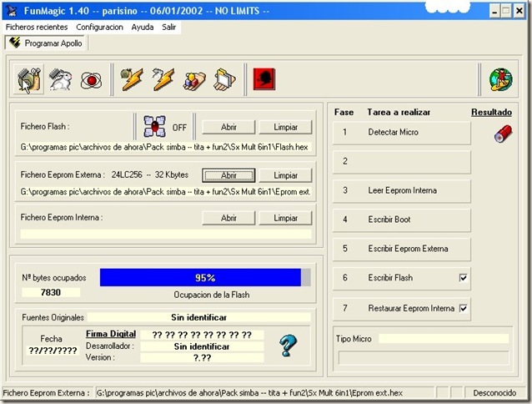Click the 7830 bytes ocupados value
Image resolution: width=532 pixels, height=404 pixels.
pyautogui.click(x=51, y=292)
